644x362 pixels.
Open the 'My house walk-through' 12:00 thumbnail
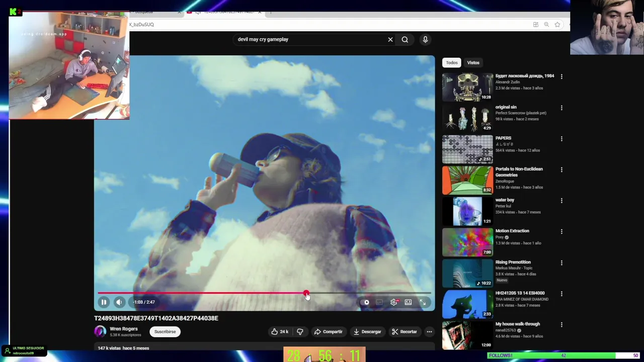[x=467, y=335]
